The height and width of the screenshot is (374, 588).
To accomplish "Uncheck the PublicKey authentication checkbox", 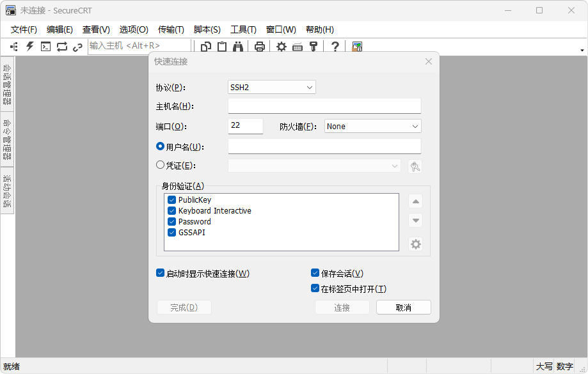I will pos(171,200).
